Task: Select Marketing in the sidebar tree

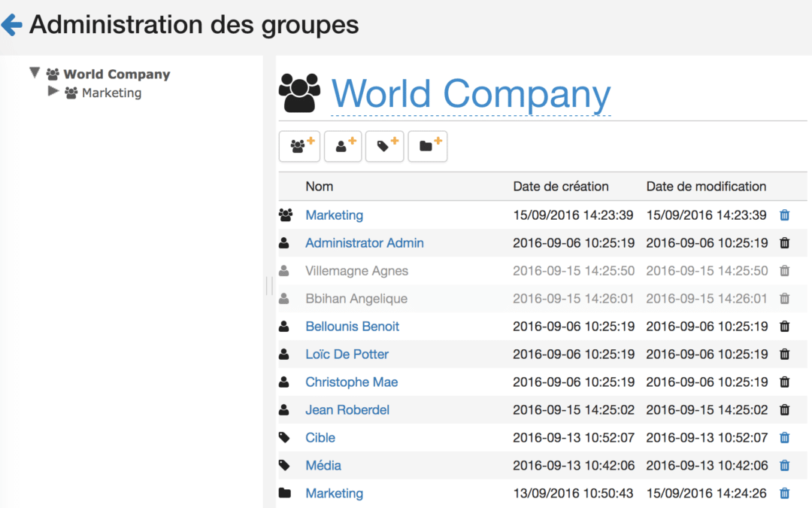Action: pyautogui.click(x=111, y=93)
